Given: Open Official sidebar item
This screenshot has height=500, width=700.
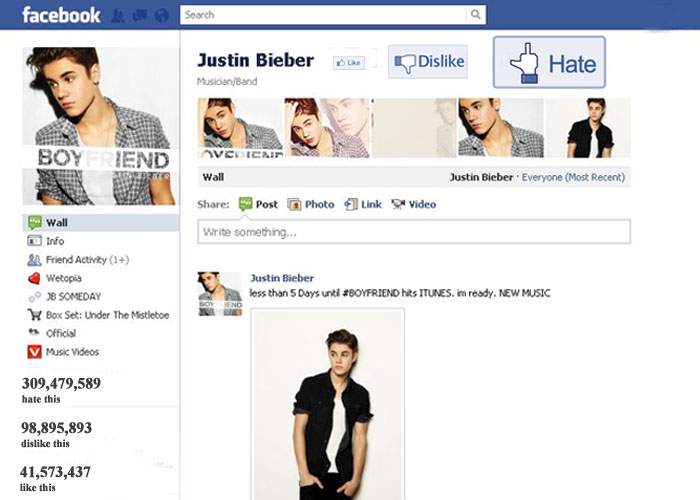Looking at the screenshot, I should tap(101, 333).
